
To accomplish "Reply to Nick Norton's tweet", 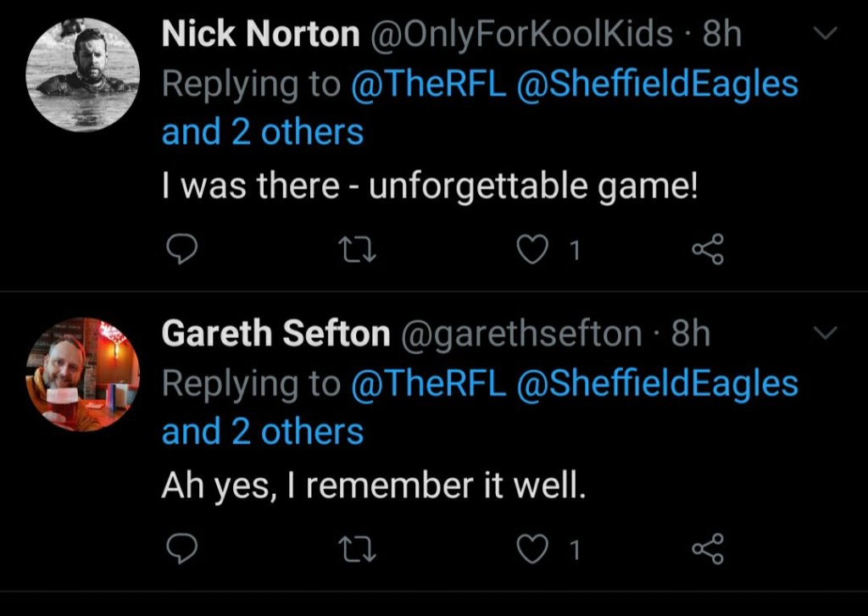I will (x=180, y=251).
